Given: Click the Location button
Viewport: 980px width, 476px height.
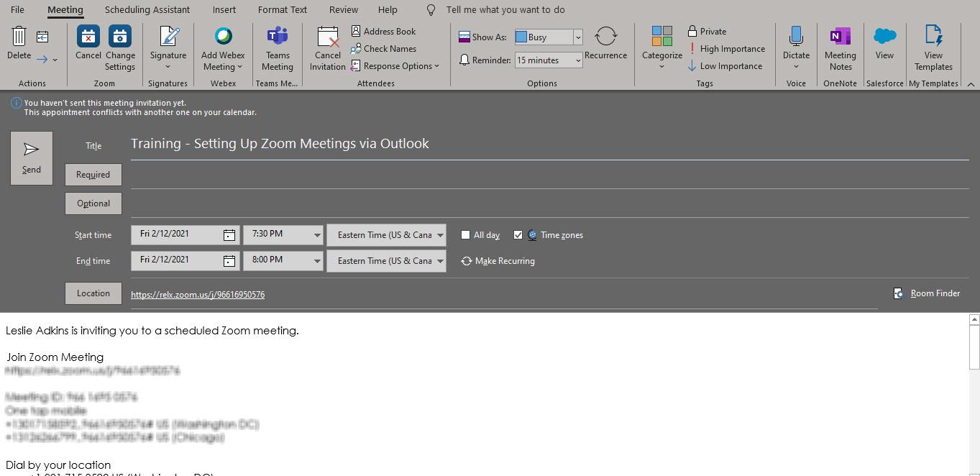Looking at the screenshot, I should 93,293.
